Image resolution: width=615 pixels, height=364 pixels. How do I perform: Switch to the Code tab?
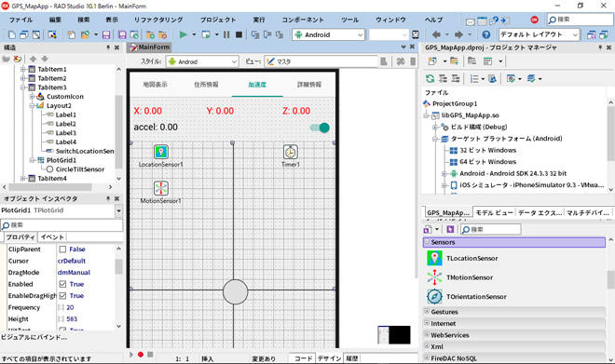point(303,358)
